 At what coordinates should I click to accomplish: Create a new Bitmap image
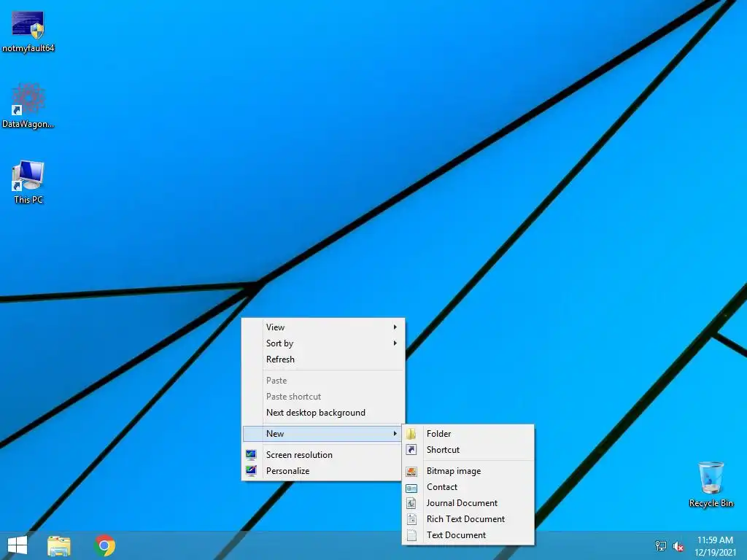[468, 471]
